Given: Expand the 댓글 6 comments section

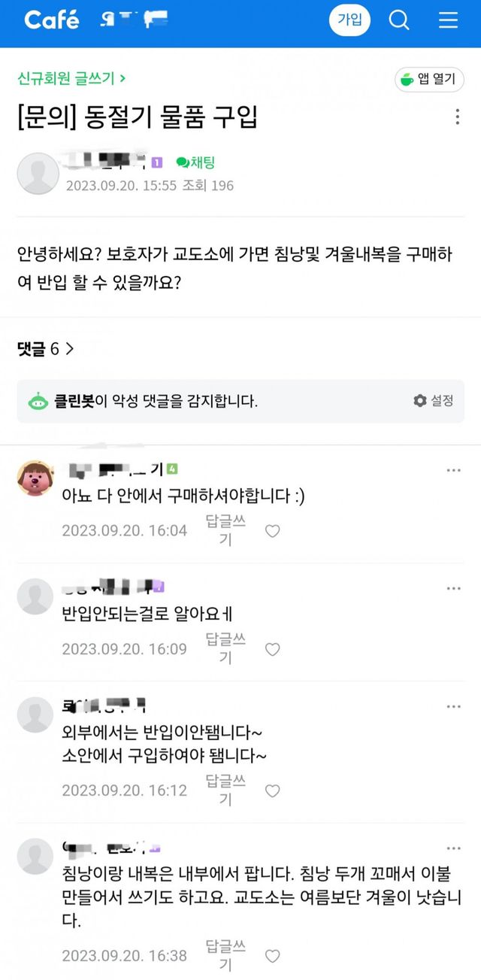Looking at the screenshot, I should [x=45, y=348].
